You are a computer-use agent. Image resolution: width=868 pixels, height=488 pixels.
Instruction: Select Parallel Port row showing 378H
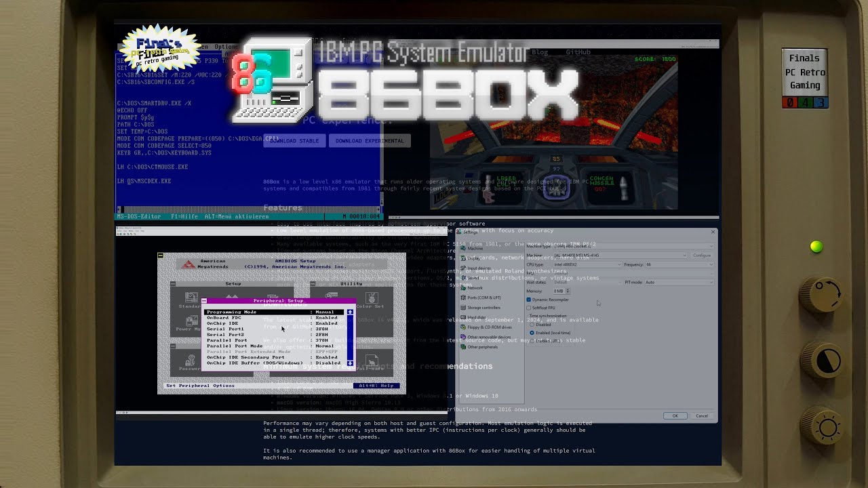pos(274,340)
